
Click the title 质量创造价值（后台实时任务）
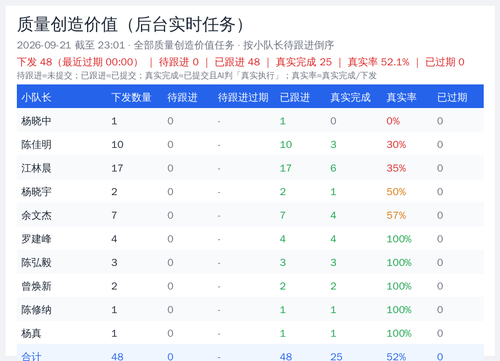[130, 25]
